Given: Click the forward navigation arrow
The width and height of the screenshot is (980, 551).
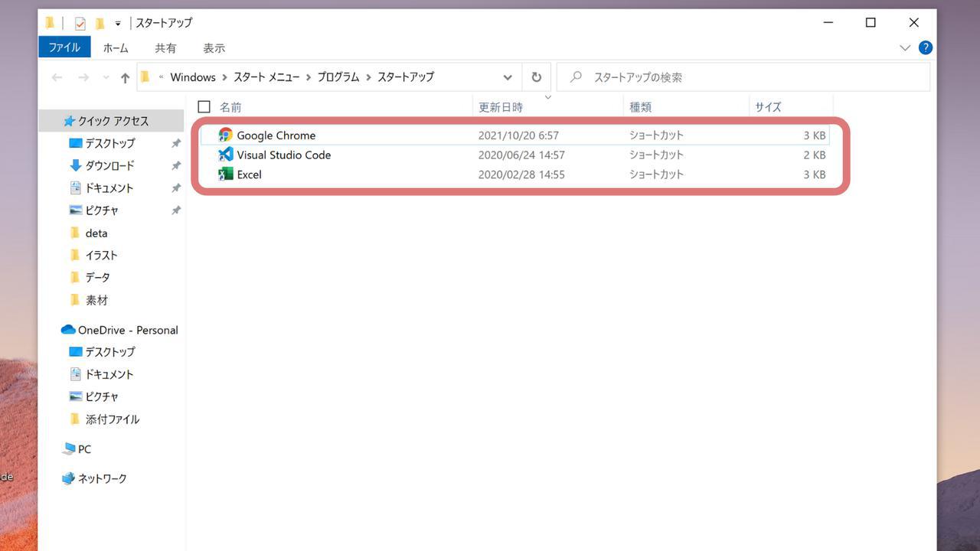Looking at the screenshot, I should pos(83,77).
